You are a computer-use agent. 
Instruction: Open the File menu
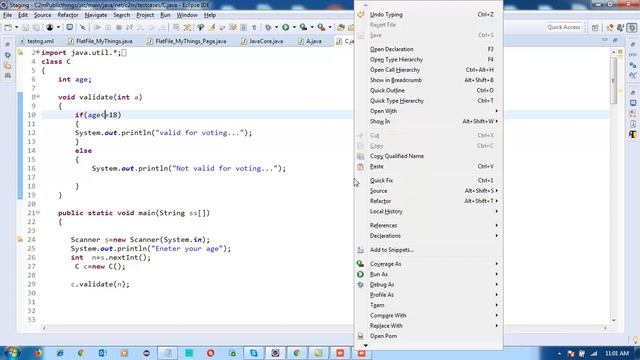(7, 15)
